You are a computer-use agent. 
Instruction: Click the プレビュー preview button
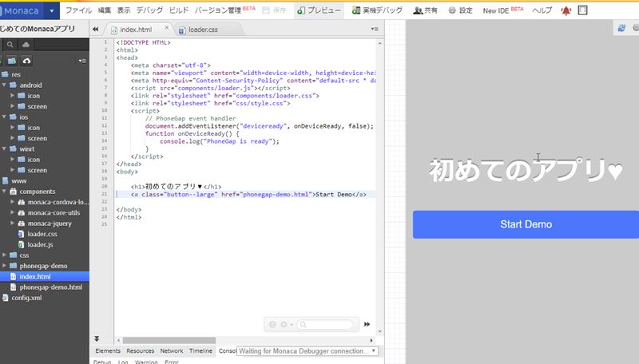(319, 10)
